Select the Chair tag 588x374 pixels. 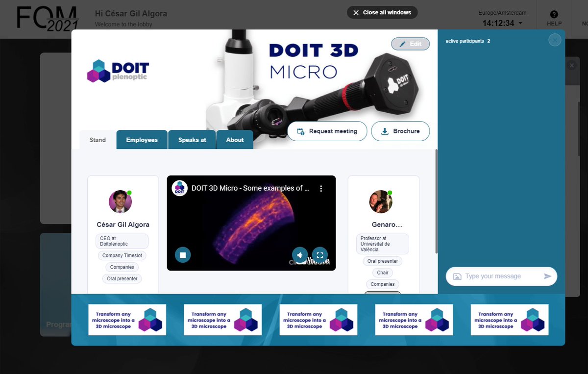383,273
